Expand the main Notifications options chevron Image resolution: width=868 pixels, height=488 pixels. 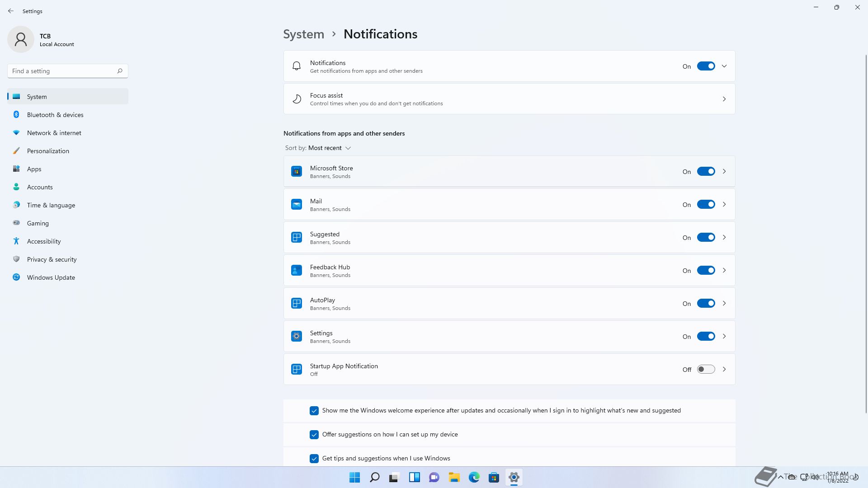tap(724, 66)
